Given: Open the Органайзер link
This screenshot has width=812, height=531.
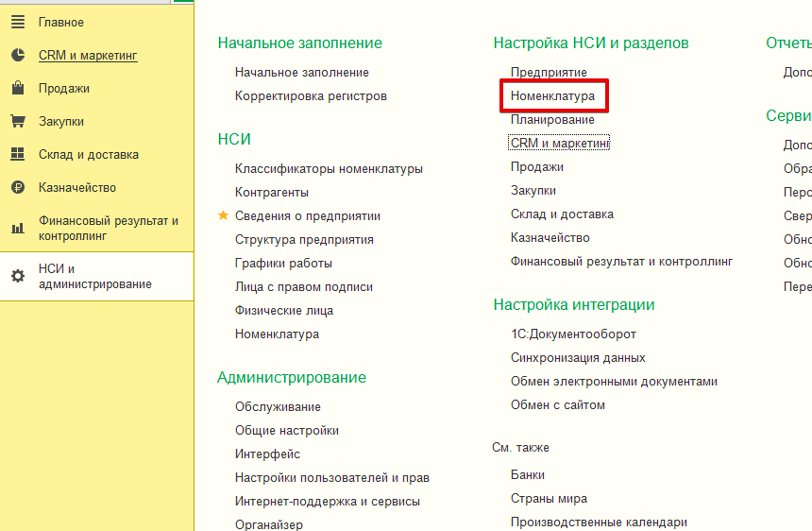Looking at the screenshot, I should pyautogui.click(x=269, y=524).
